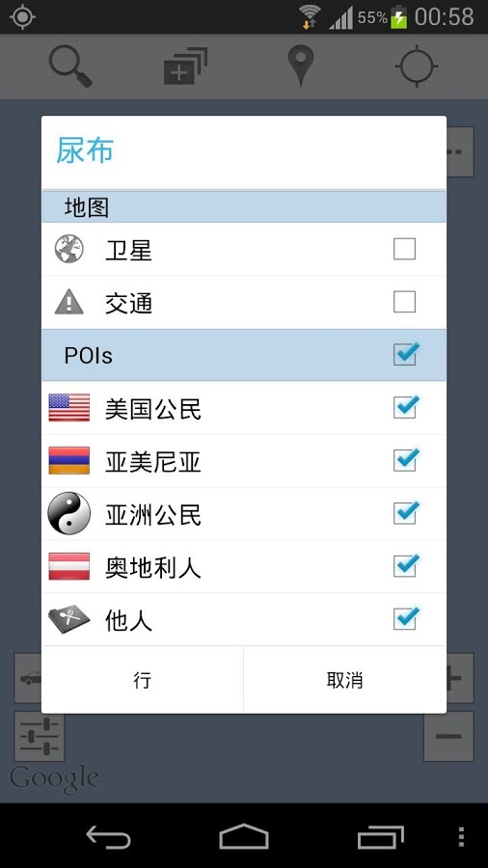
Task: Open the sliders settings icon
Action: [x=40, y=736]
